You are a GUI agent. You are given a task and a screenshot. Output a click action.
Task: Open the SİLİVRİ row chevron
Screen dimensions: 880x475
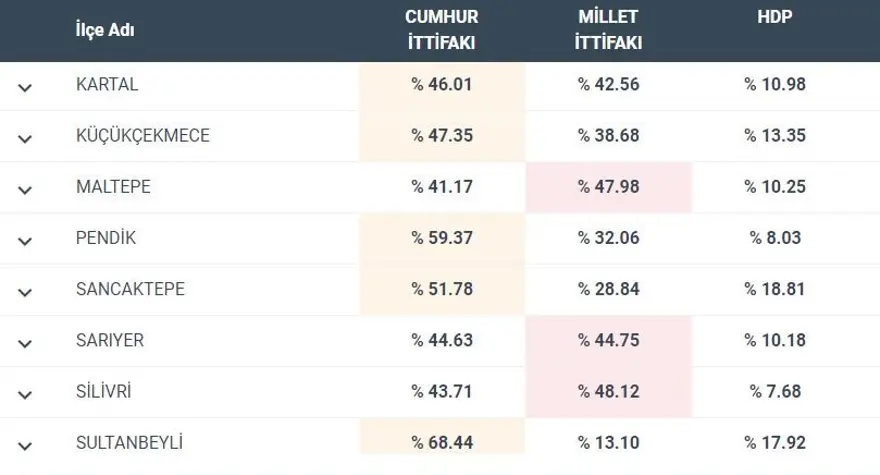25,394
